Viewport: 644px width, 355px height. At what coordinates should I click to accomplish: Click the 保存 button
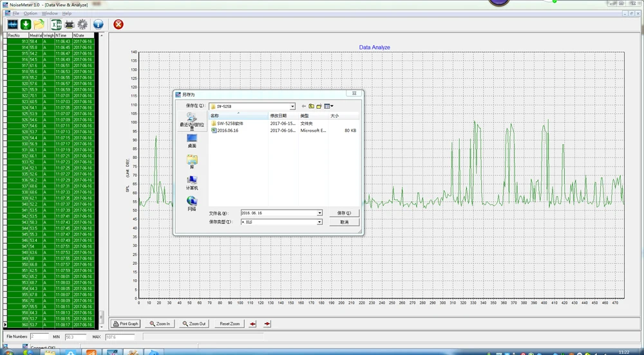(x=344, y=213)
